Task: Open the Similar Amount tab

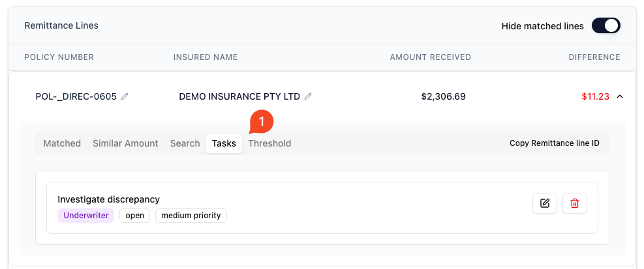Action: point(125,143)
